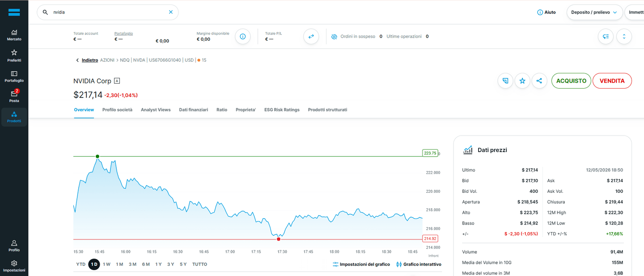
Task: Select the 1 Y chart range
Action: pos(158,264)
